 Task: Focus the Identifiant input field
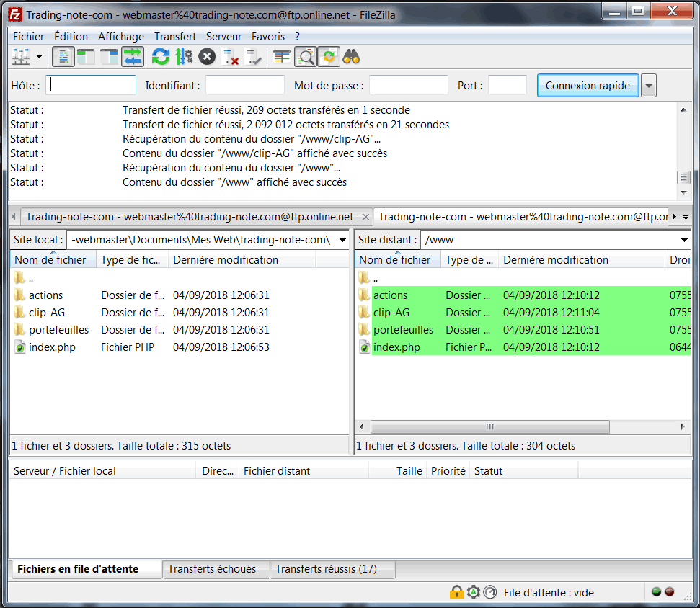pos(244,85)
